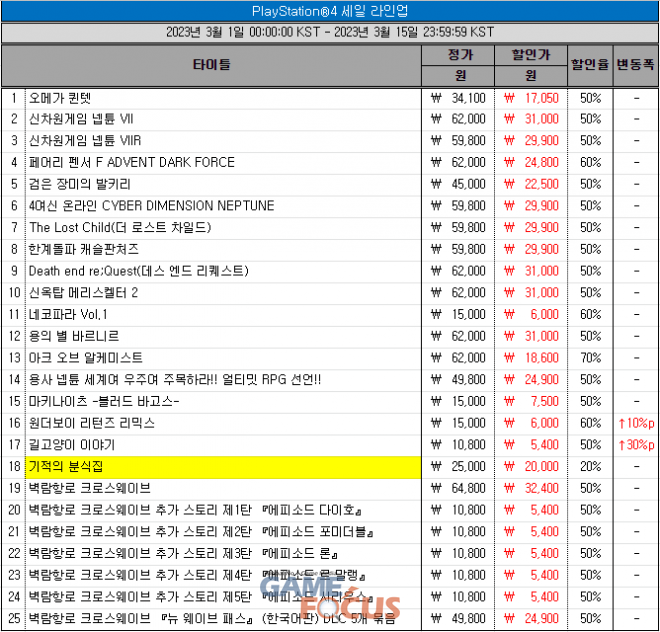Select the title '아크 오브 알케미스트'
Viewport: 660px width, 632px height.
coord(85,358)
